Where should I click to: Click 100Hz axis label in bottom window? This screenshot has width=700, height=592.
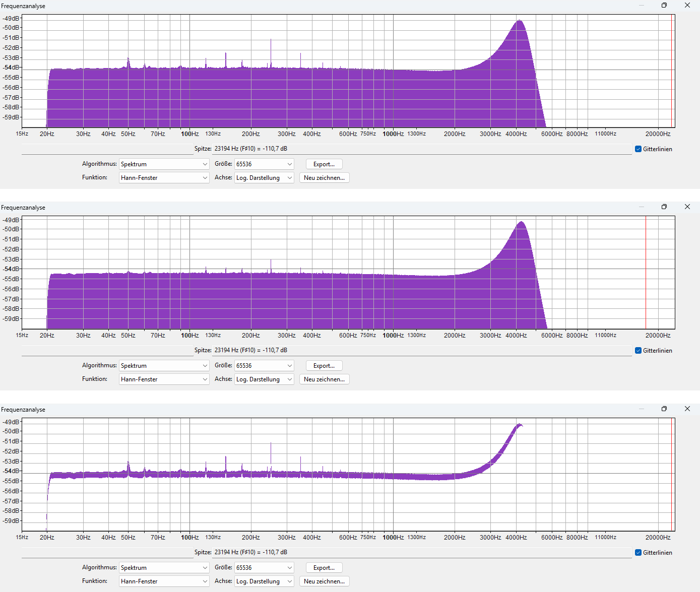pyautogui.click(x=190, y=538)
